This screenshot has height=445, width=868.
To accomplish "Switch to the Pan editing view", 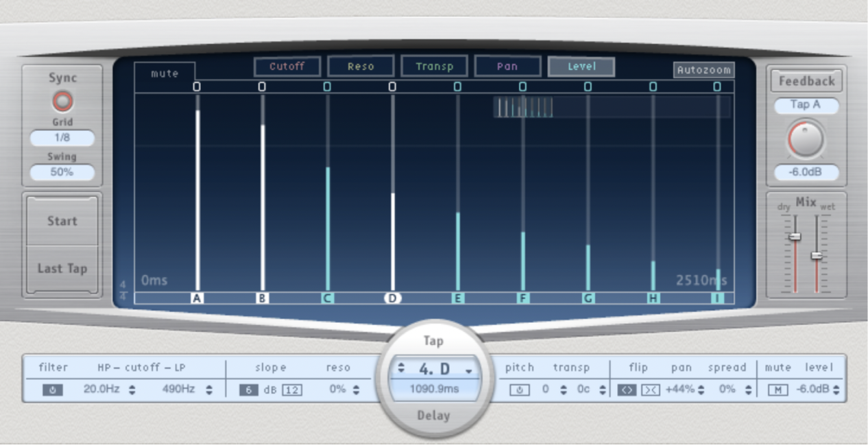I will point(507,66).
